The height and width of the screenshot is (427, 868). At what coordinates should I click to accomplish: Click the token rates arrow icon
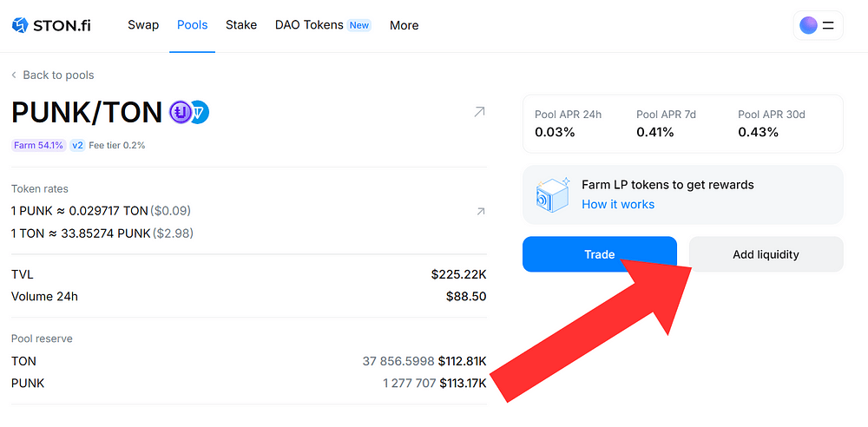[481, 211]
